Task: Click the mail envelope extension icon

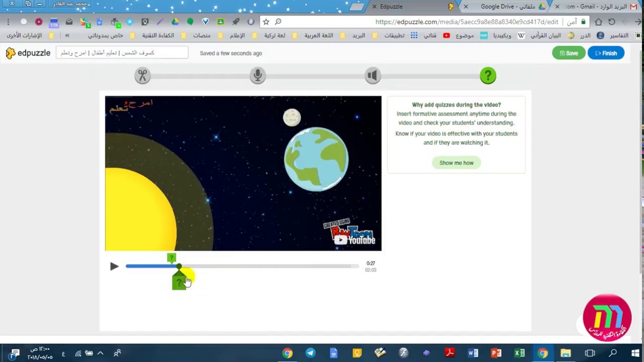Action: click(69, 22)
